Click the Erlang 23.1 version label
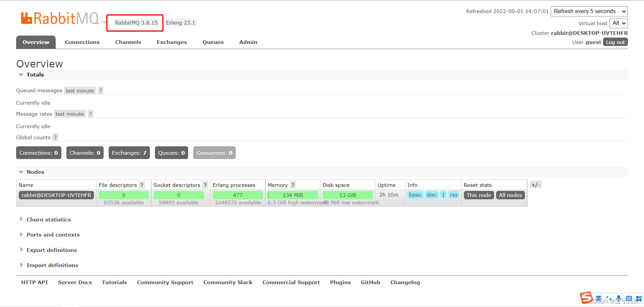The image size is (644, 307). pos(180,23)
